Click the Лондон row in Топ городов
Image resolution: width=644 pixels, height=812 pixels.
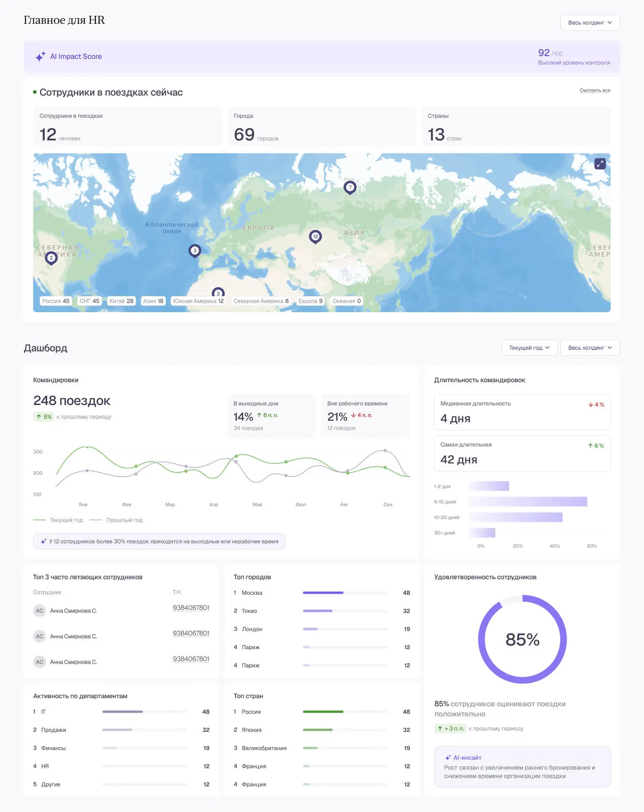[322, 629]
